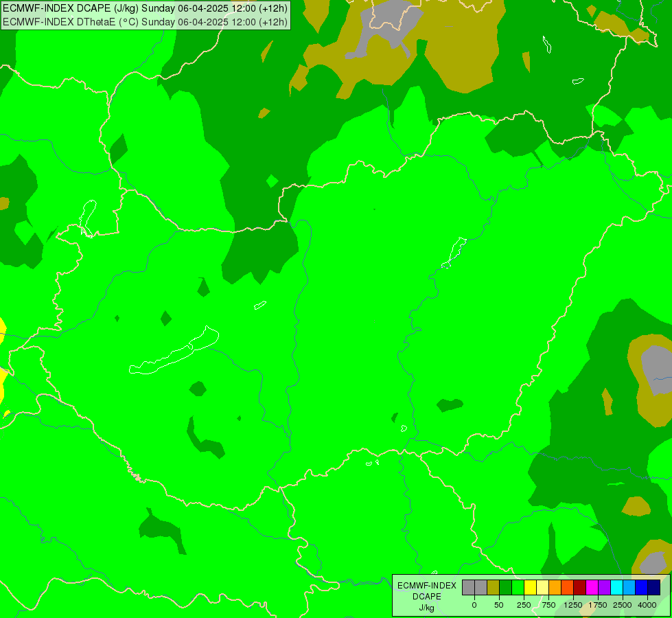Screen dimensions: 672x618
Task: Click the olive swatch in the DCAPE legend
Action: pos(494,588)
